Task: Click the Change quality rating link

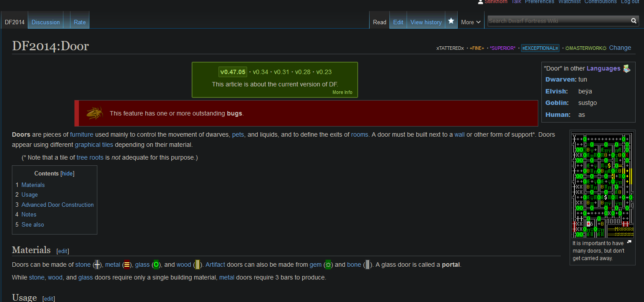Action: pos(620,48)
